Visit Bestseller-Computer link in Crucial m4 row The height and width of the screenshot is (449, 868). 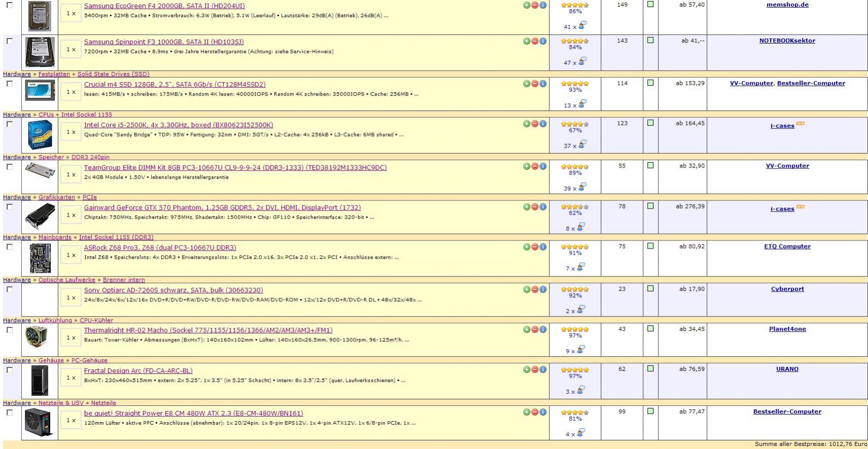coord(811,83)
